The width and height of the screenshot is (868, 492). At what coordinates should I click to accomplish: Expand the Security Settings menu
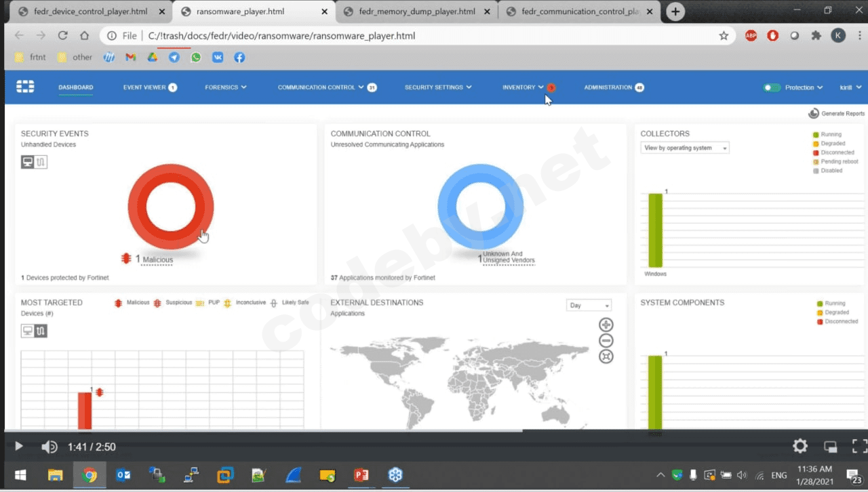[x=437, y=87]
